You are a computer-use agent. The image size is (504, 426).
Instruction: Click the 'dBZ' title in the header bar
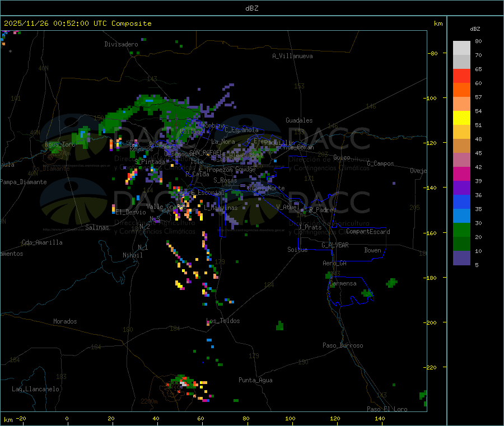[x=251, y=8]
